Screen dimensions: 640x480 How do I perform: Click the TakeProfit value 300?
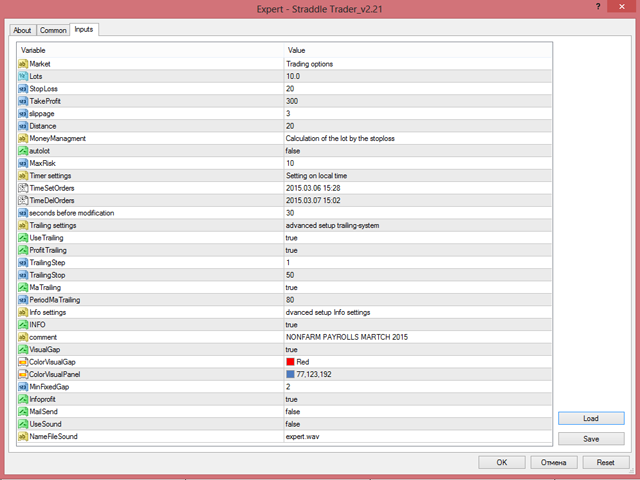(292, 101)
